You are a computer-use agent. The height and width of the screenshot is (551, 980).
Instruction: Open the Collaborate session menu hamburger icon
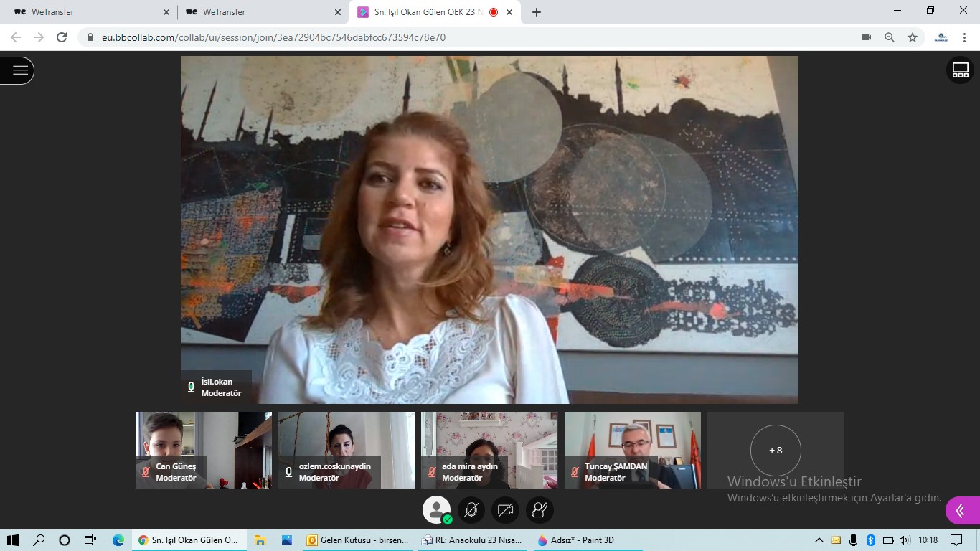pyautogui.click(x=19, y=70)
